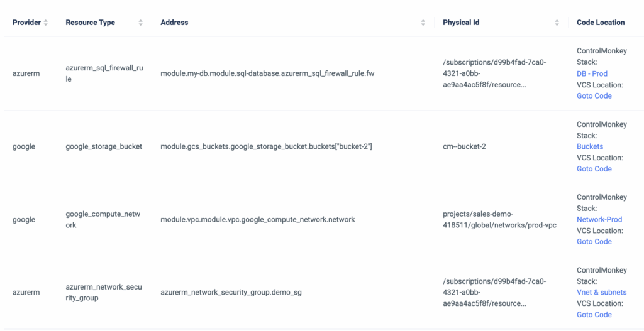Click the Address column header label

click(x=174, y=23)
